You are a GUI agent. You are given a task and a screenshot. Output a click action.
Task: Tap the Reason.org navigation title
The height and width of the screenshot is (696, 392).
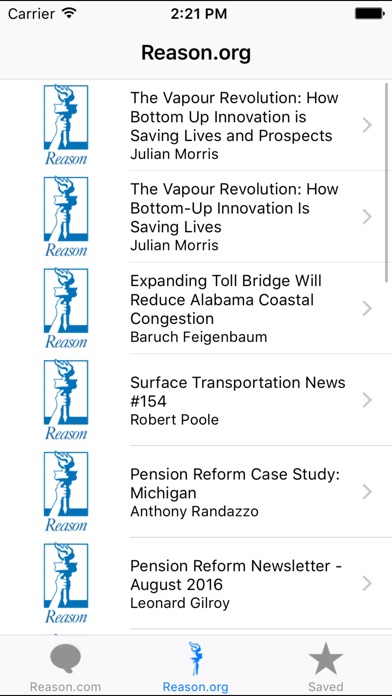(196, 53)
